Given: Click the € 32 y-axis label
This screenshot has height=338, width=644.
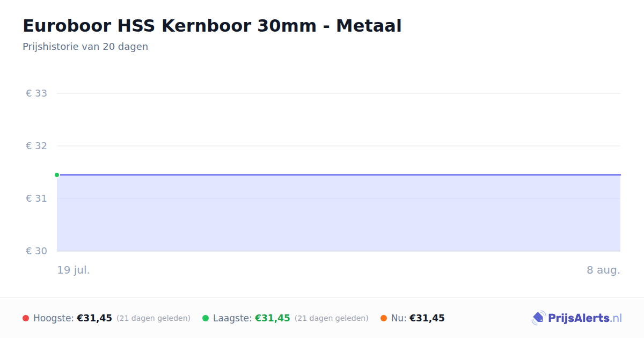Looking at the screenshot, I should tap(36, 146).
